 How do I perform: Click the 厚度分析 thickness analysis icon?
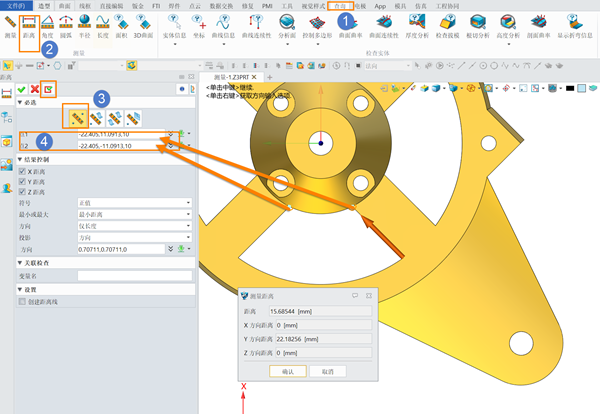pos(417,26)
